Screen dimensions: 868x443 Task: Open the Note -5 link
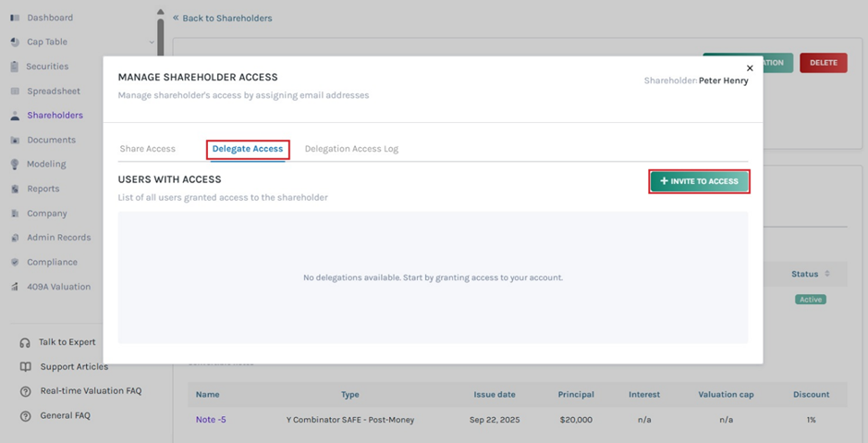[x=211, y=420]
